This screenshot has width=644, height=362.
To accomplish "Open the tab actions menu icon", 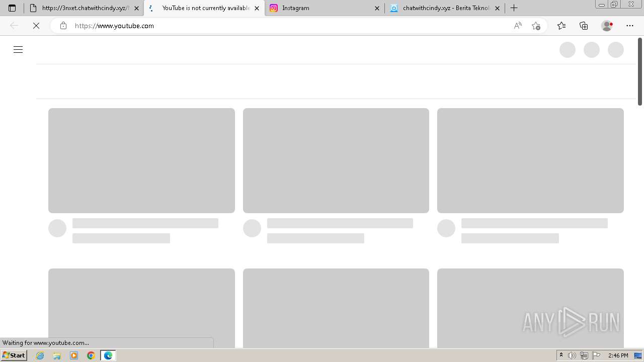I will coord(12,8).
